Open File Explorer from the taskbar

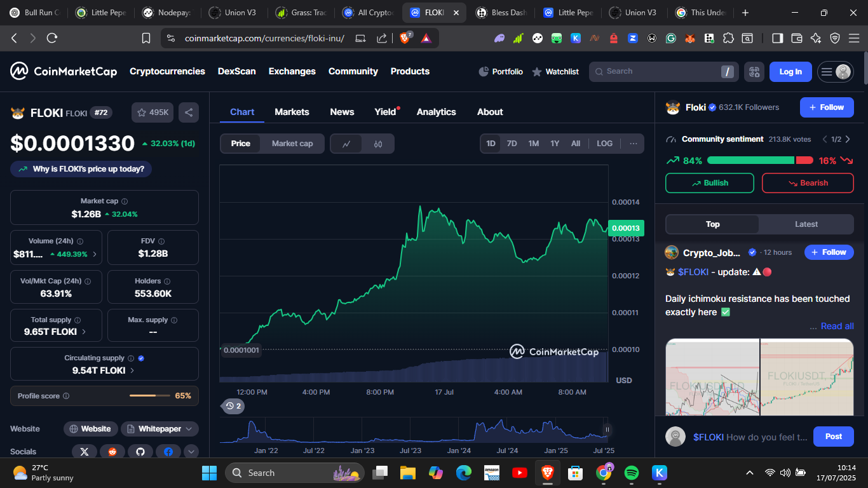pos(407,473)
